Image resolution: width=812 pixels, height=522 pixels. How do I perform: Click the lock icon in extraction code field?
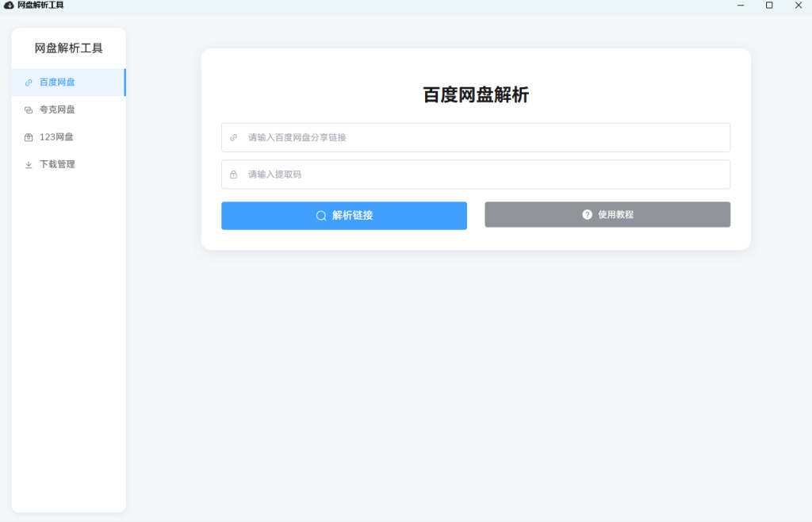click(234, 175)
